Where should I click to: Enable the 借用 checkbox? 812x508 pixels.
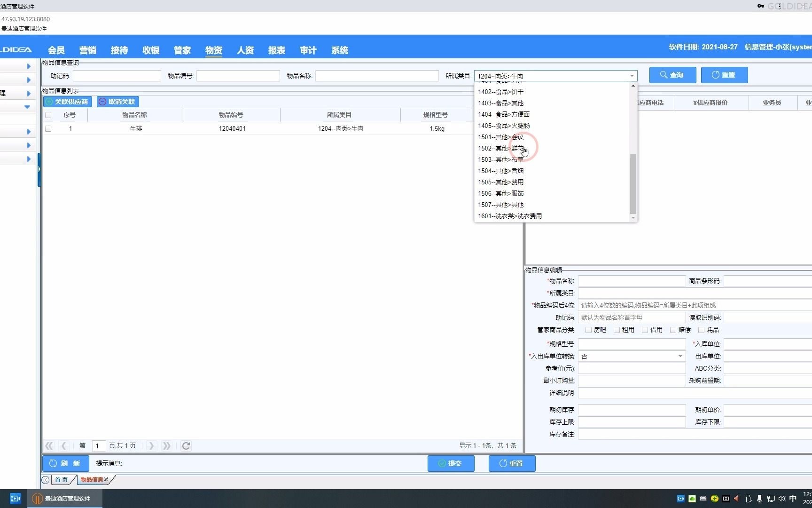(645, 330)
